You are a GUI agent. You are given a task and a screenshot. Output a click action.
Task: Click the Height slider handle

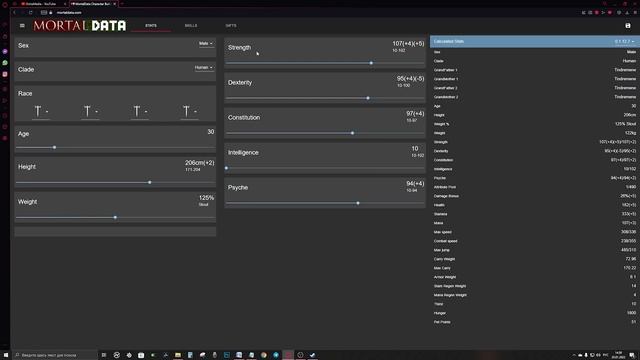[150, 182]
